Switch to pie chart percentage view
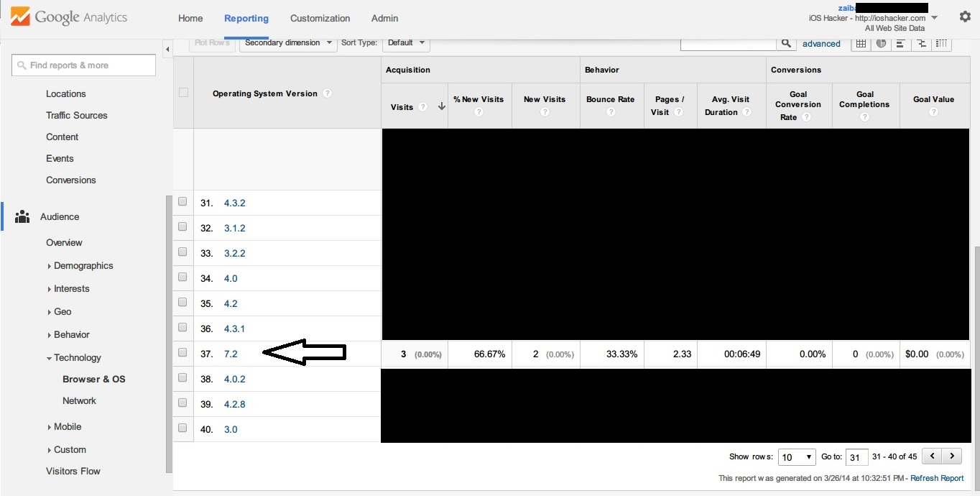The image size is (980, 496). pos(881,43)
